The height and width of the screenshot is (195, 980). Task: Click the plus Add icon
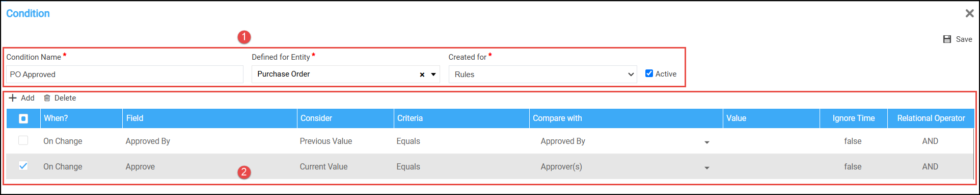(x=13, y=98)
